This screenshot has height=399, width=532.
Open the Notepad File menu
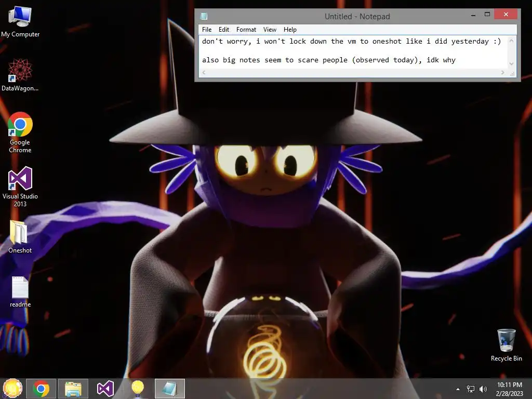(x=207, y=30)
